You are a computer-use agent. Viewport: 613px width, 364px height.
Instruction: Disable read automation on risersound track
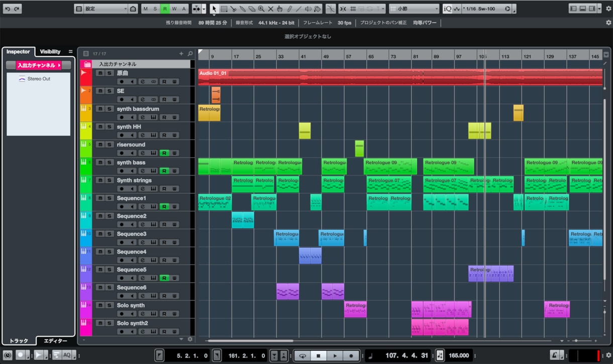coord(164,153)
